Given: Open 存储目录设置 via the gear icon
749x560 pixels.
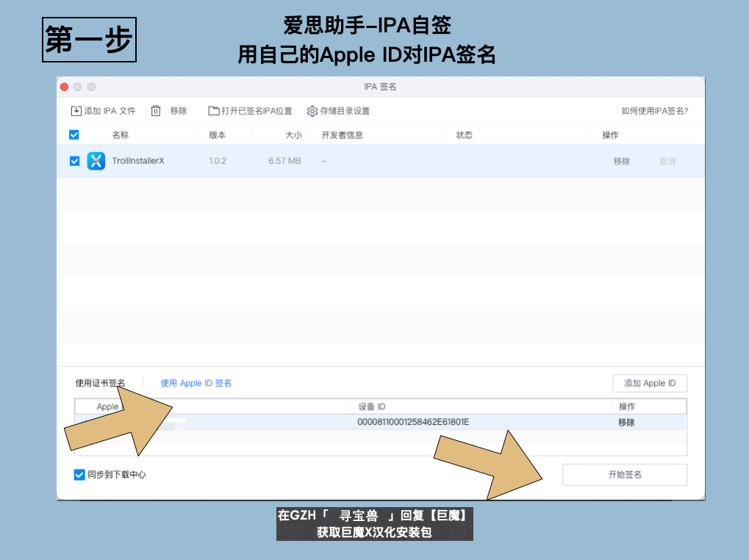Looking at the screenshot, I should pos(312,111).
